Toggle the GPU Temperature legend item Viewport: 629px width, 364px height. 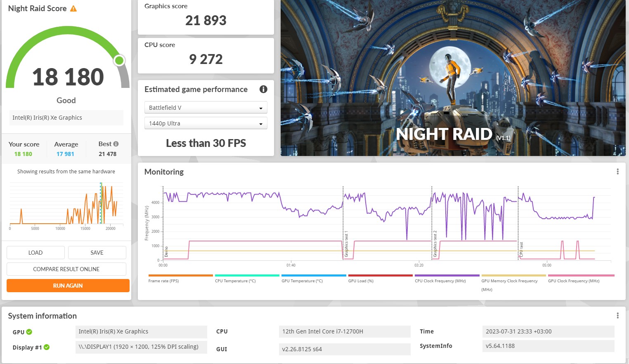click(x=314, y=279)
